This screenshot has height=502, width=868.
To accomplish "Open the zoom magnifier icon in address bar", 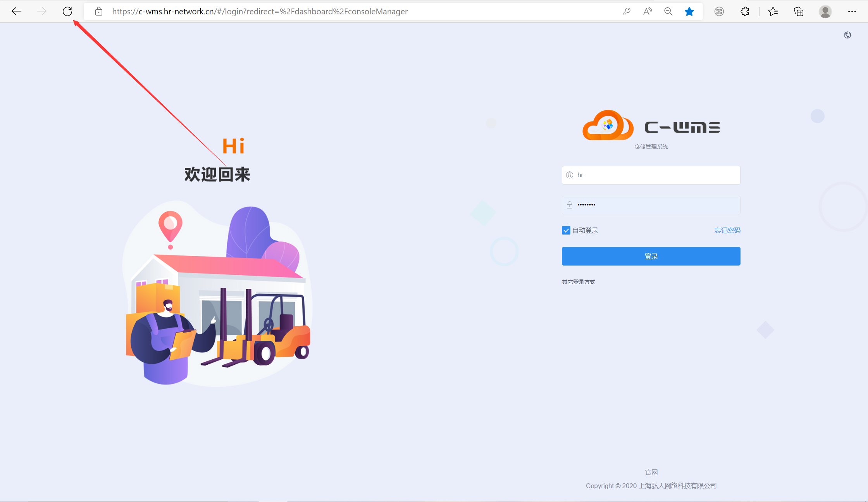I will (668, 12).
